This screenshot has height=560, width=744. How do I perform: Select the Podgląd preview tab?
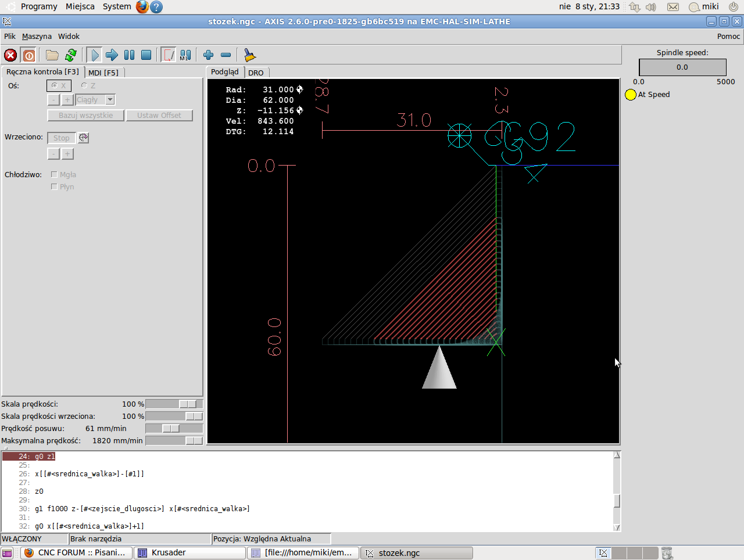[225, 72]
